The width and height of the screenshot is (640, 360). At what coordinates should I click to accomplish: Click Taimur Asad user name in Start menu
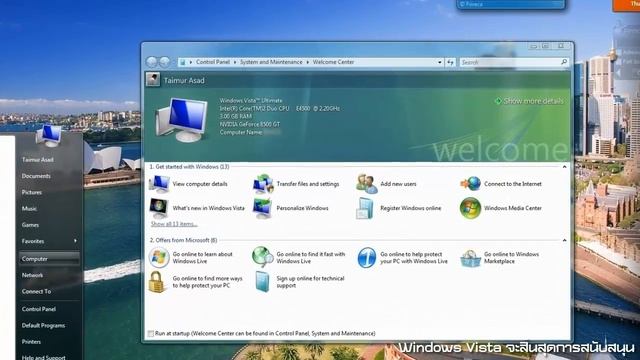[x=38, y=160]
